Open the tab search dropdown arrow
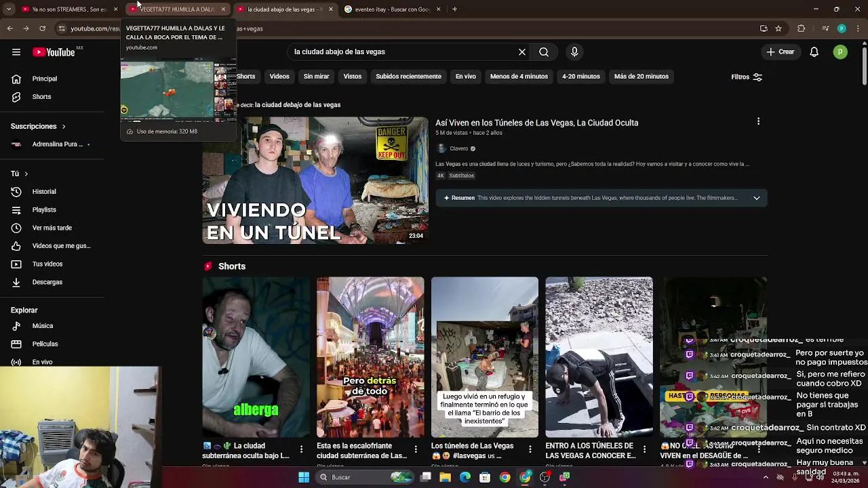The image size is (868, 488). click(x=9, y=9)
